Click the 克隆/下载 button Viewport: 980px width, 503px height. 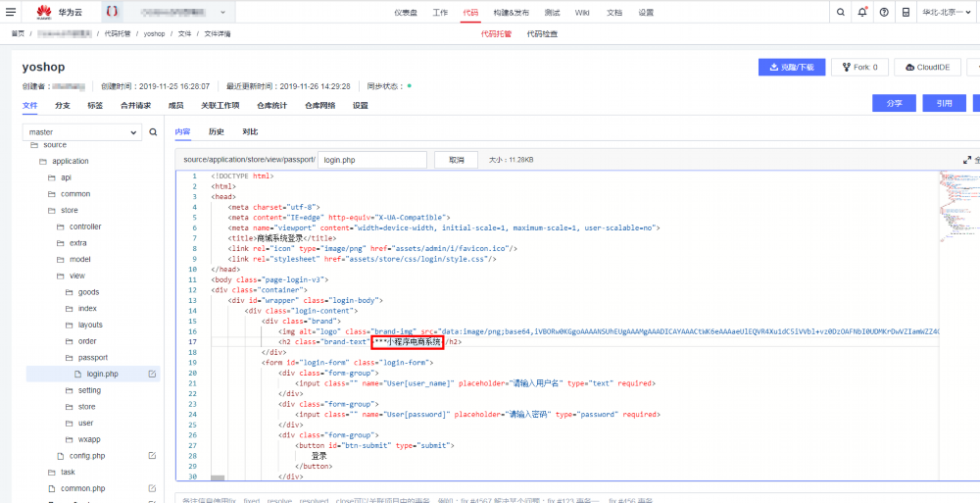pos(792,67)
